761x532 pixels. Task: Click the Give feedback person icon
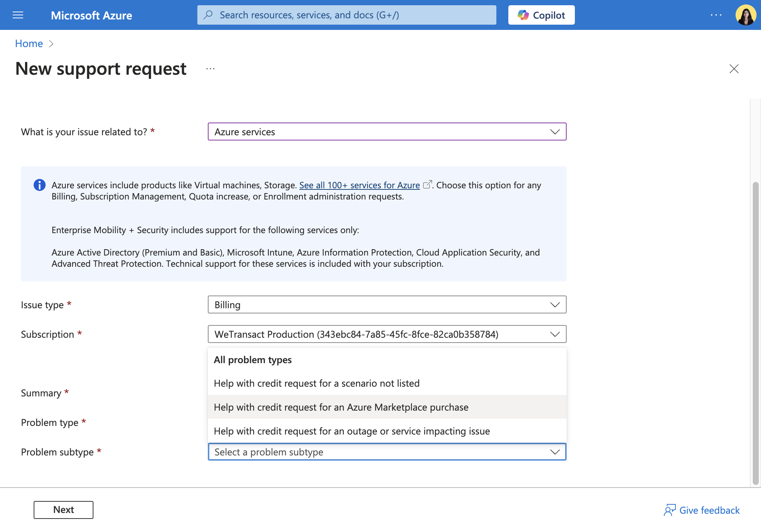point(669,510)
